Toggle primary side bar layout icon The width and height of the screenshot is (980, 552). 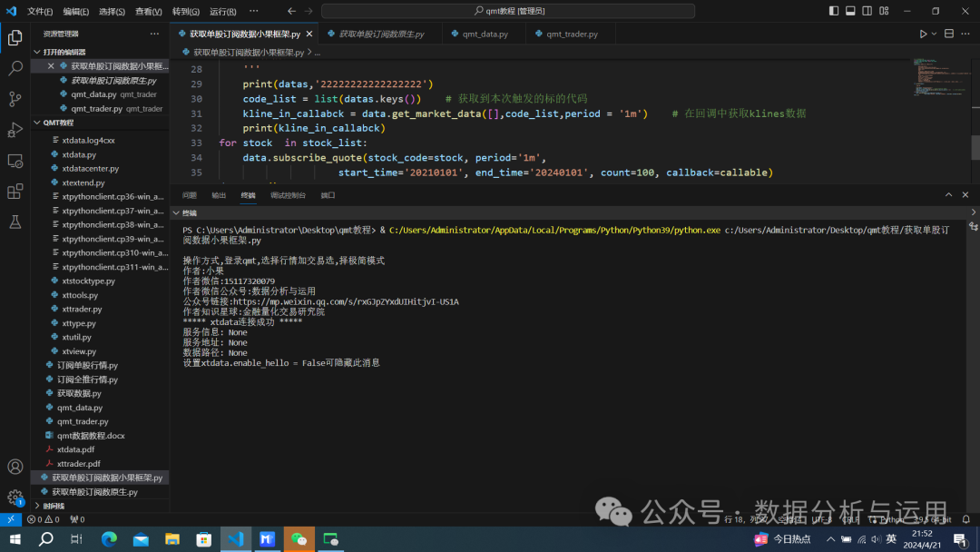coord(834,11)
